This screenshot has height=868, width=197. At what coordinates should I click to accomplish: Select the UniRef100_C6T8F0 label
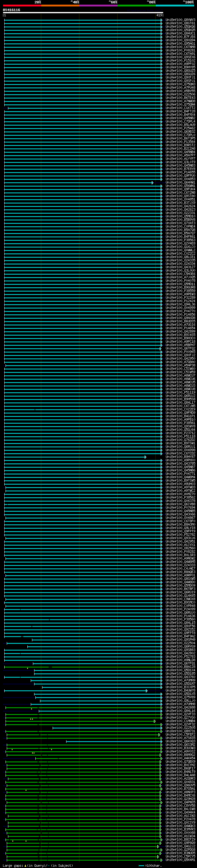[180, 521]
